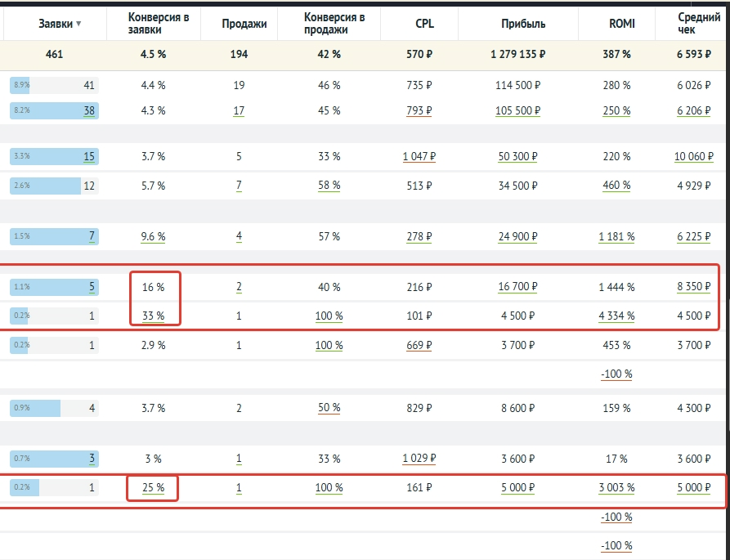
Task: Open underlined average check 8 350 ₽
Action: (x=694, y=287)
